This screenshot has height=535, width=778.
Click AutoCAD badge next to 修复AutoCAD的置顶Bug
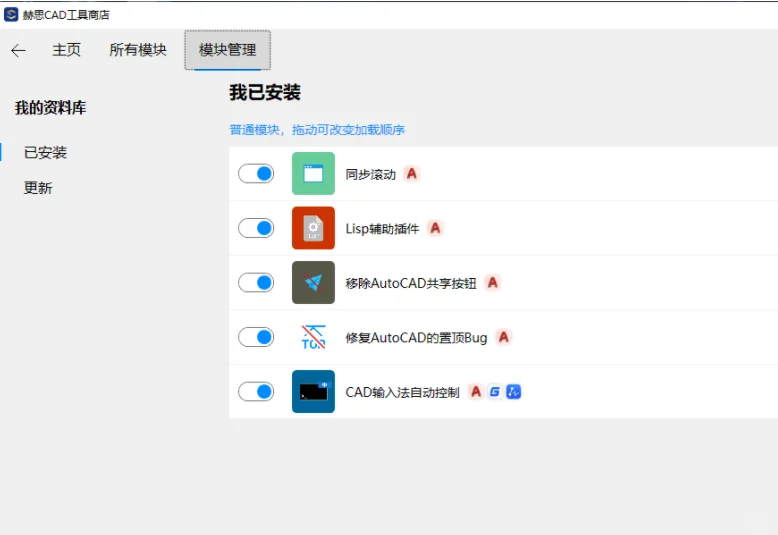pyautogui.click(x=504, y=337)
